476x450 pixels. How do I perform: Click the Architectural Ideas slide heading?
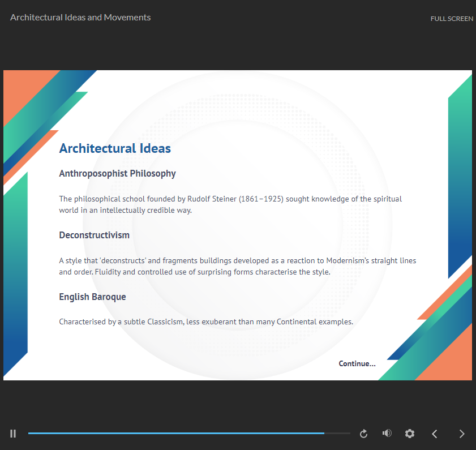pyautogui.click(x=115, y=148)
